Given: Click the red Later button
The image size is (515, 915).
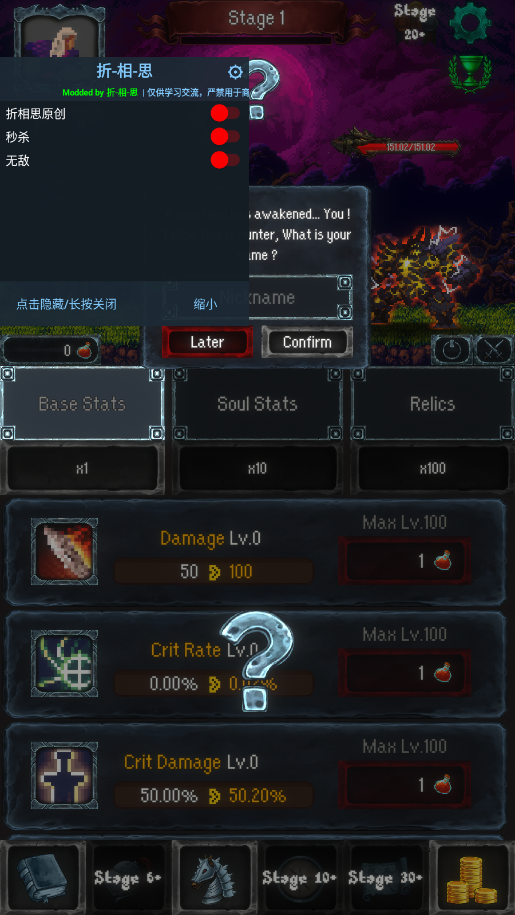Looking at the screenshot, I should (x=207, y=342).
